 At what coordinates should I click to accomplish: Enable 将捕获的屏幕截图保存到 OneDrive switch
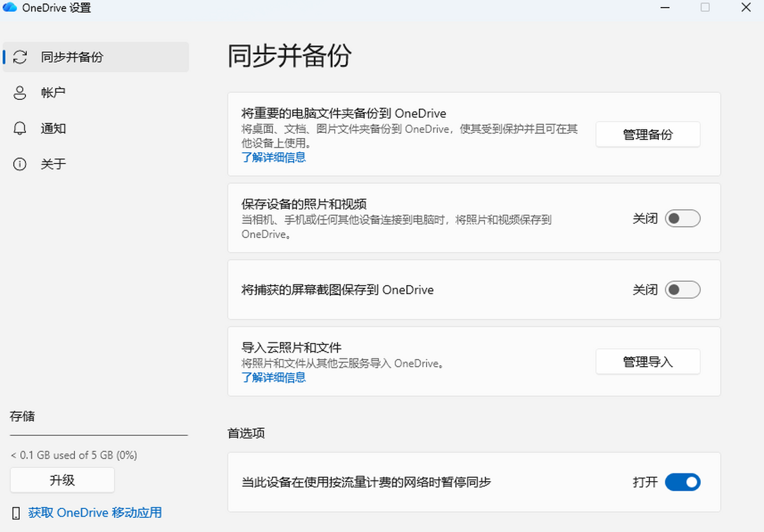click(x=683, y=290)
